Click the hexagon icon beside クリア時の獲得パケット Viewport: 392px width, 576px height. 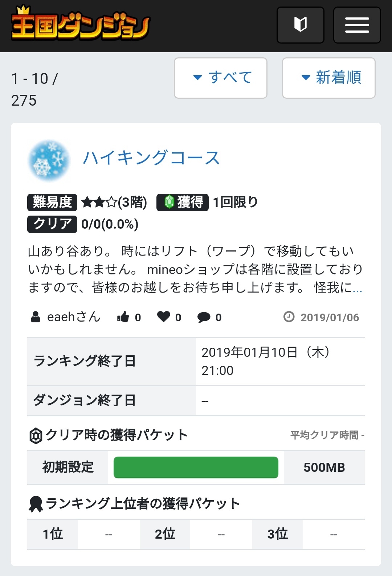[36, 436]
